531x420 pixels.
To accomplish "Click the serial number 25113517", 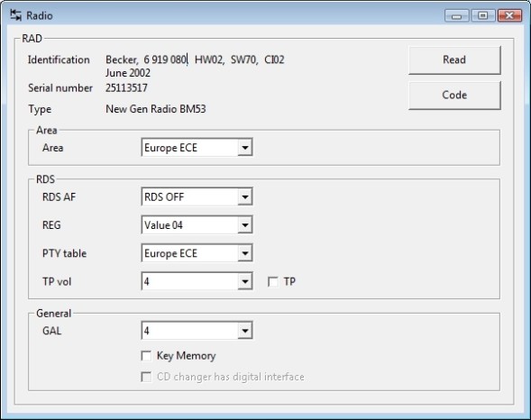I will pos(126,88).
